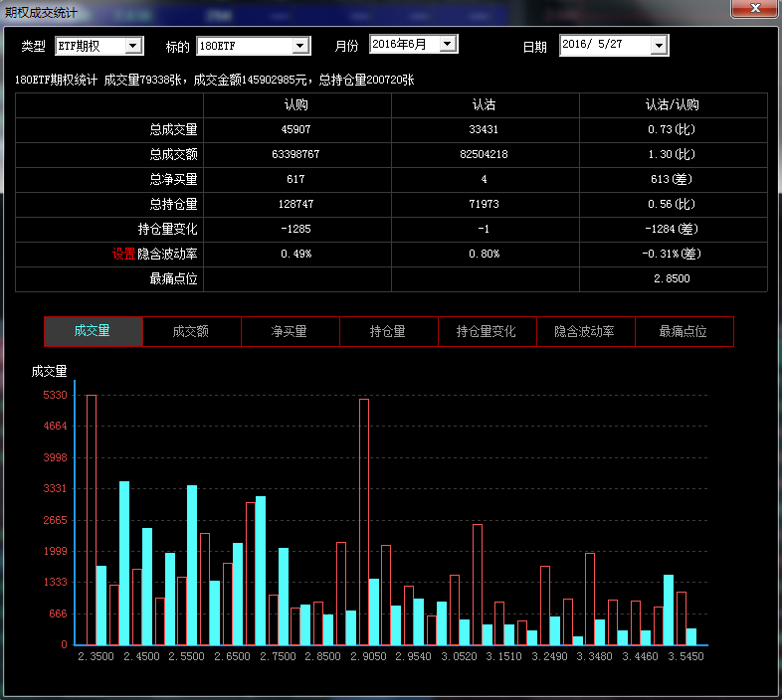
Task: Show the 持仓量变化 tab
Action: [487, 331]
